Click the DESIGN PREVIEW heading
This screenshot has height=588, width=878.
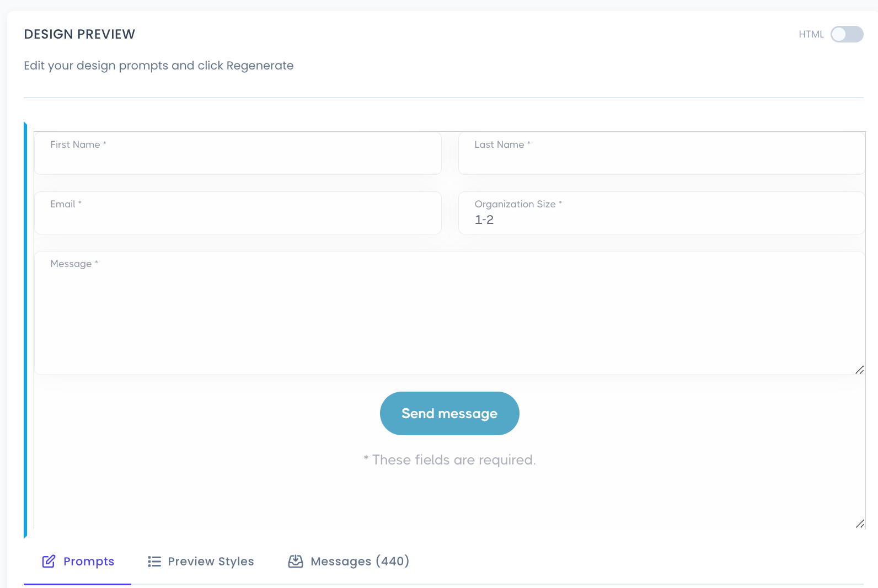[x=79, y=34]
